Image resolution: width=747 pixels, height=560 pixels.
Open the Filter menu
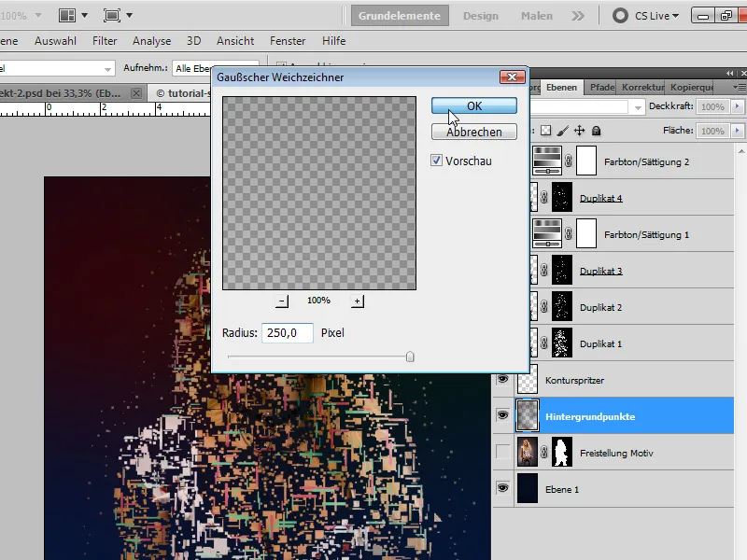(x=105, y=41)
